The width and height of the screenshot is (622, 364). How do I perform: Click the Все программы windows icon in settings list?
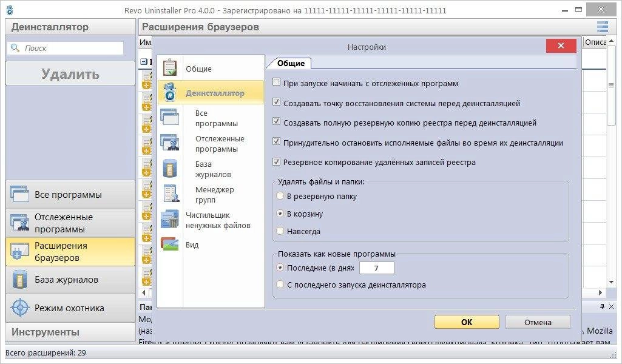(170, 118)
